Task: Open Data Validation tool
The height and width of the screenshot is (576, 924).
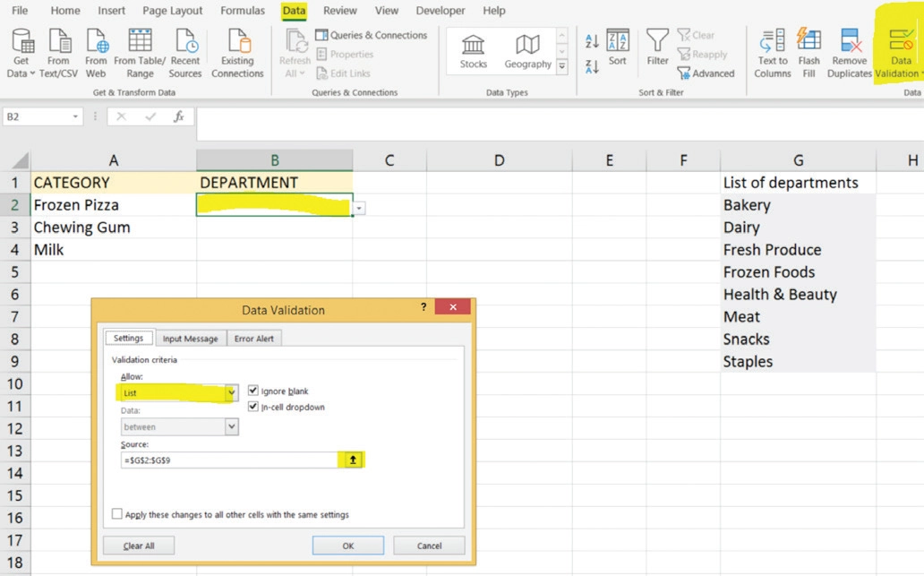Action: (899, 54)
